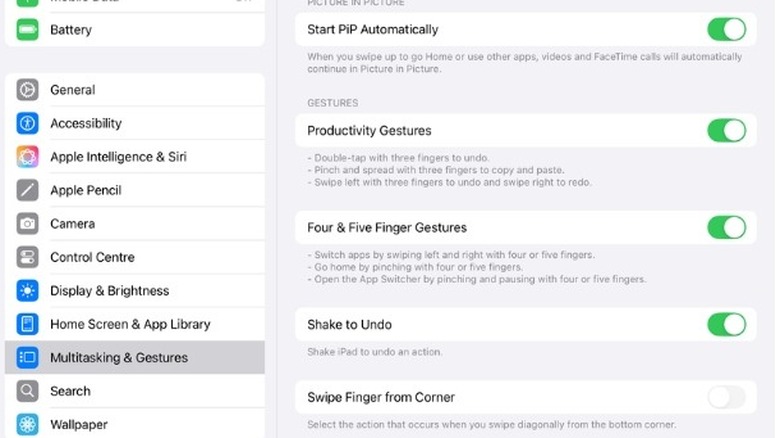Open the Wallpaper settings label

79,424
